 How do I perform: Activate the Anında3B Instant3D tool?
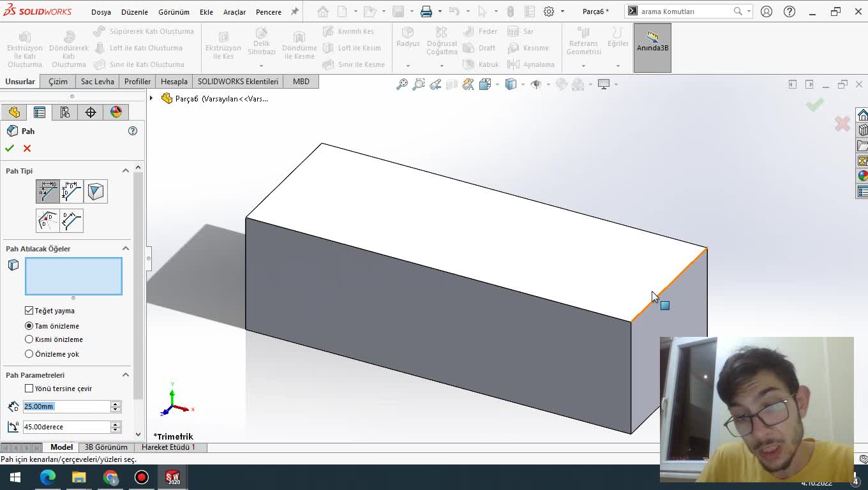(x=652, y=48)
